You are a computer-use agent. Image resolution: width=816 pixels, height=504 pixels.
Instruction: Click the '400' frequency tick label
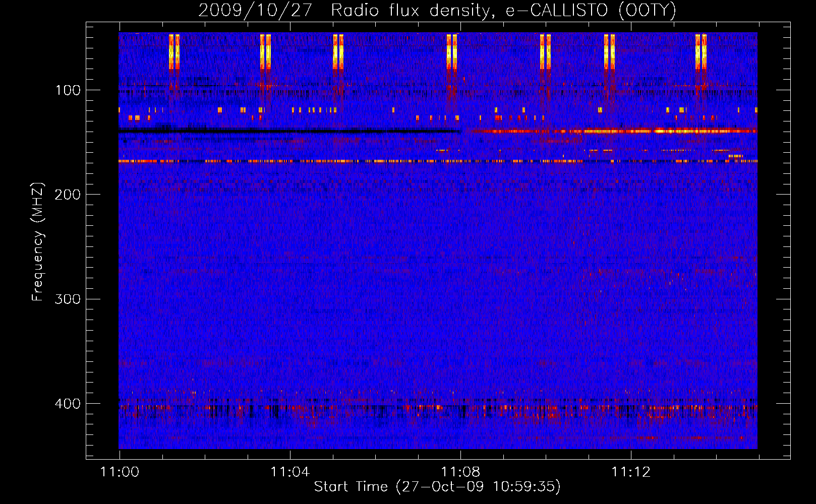(68, 404)
